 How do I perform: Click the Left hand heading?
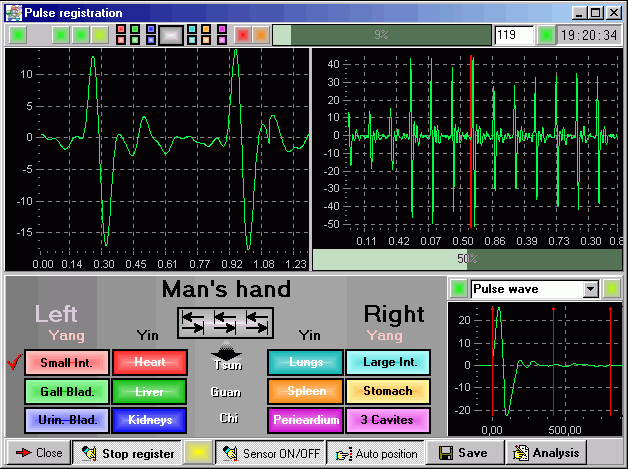pyautogui.click(x=56, y=314)
